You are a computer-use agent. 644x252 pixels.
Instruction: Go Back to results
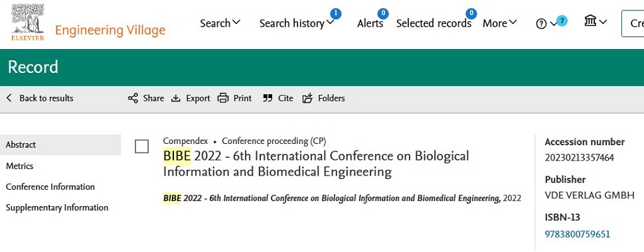[x=40, y=98]
